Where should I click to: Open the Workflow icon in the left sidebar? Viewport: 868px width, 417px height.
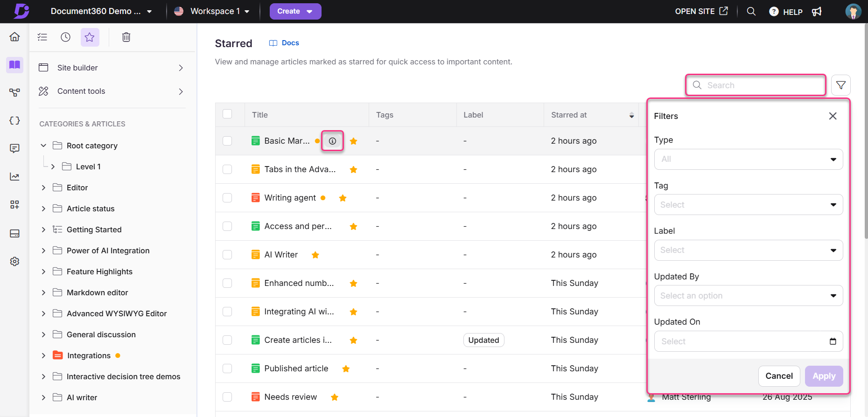(x=14, y=93)
